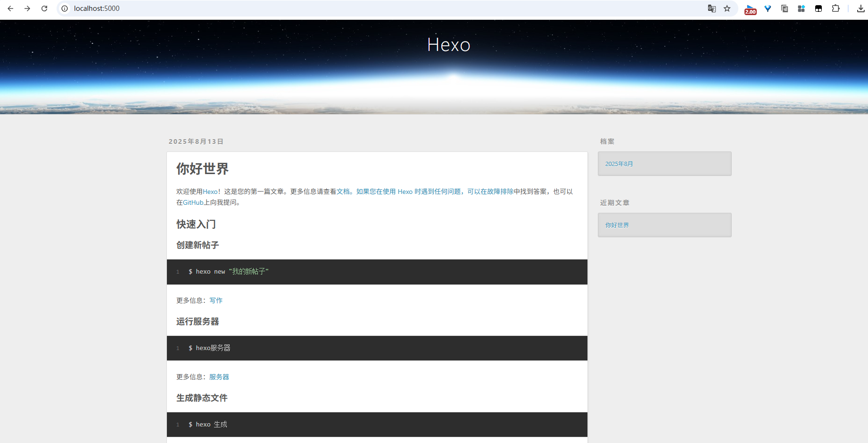868x443 pixels.
Task: Open the GitHub link in the article
Action: coord(193,202)
